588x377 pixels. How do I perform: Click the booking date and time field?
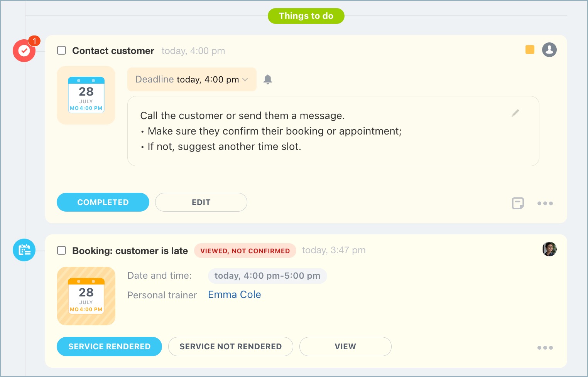tap(267, 276)
